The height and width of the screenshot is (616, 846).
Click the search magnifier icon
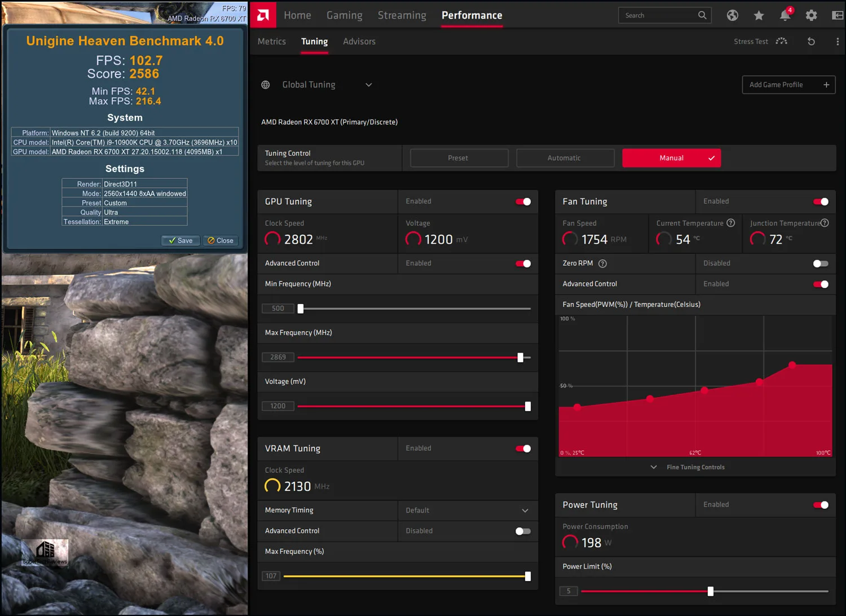click(x=702, y=15)
